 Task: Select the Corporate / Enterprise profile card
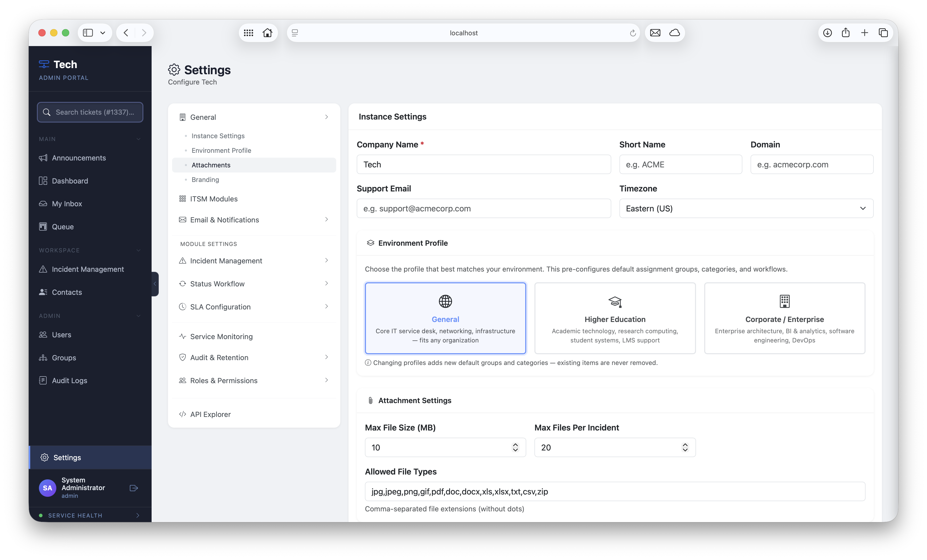coord(784,318)
